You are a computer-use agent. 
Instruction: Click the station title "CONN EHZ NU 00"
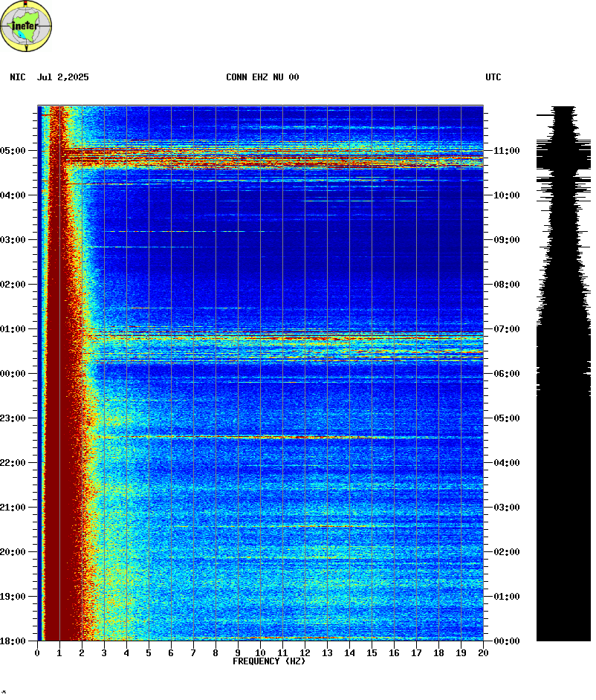[262, 77]
